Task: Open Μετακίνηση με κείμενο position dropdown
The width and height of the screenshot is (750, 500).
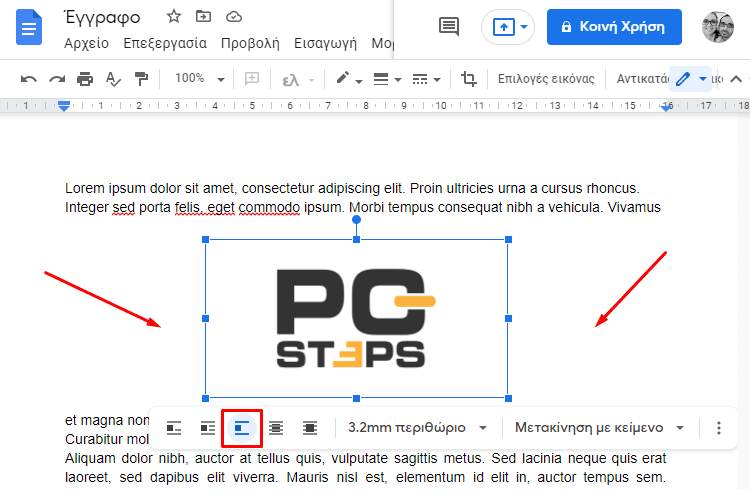Action: click(599, 427)
